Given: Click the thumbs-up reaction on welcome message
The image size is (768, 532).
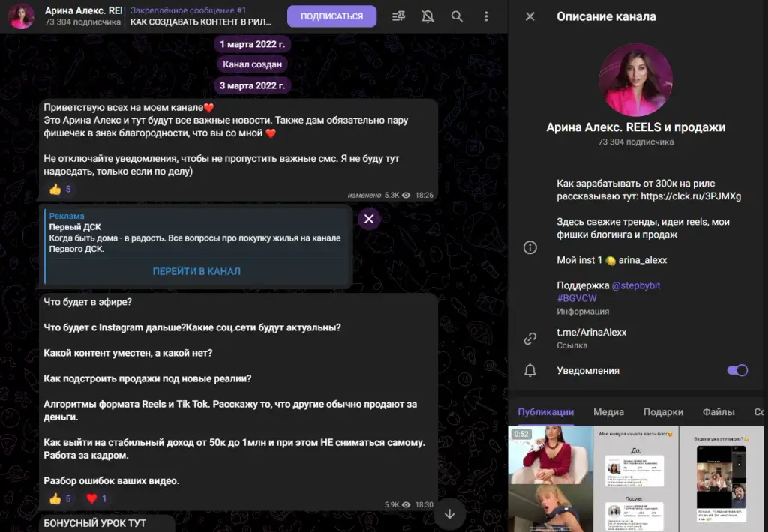Looking at the screenshot, I should (x=60, y=189).
